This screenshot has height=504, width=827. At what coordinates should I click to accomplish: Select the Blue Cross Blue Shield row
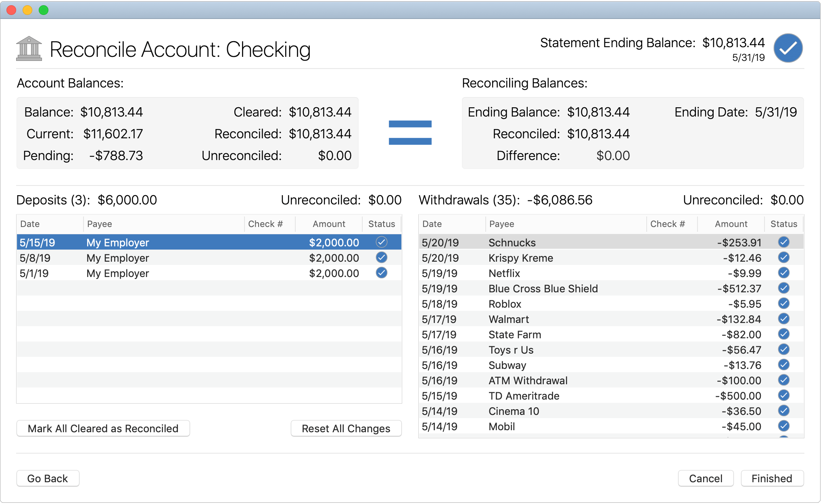point(543,289)
